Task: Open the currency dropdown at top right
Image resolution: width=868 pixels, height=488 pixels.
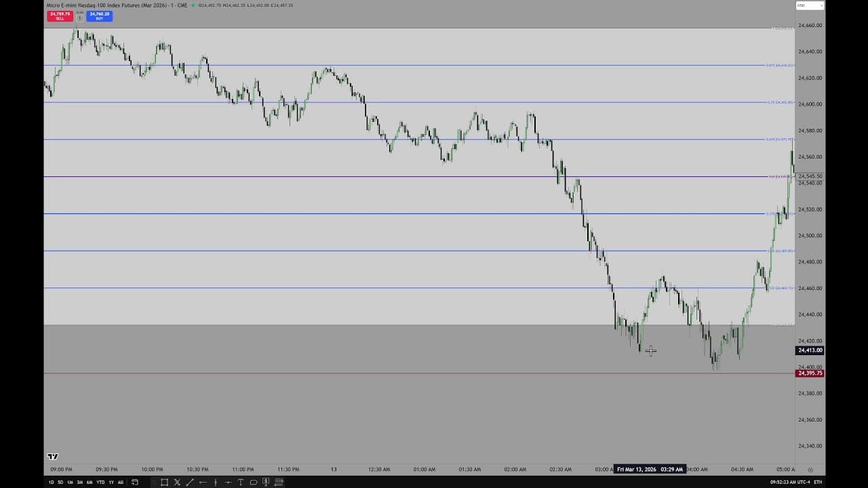Action: pyautogui.click(x=810, y=5)
